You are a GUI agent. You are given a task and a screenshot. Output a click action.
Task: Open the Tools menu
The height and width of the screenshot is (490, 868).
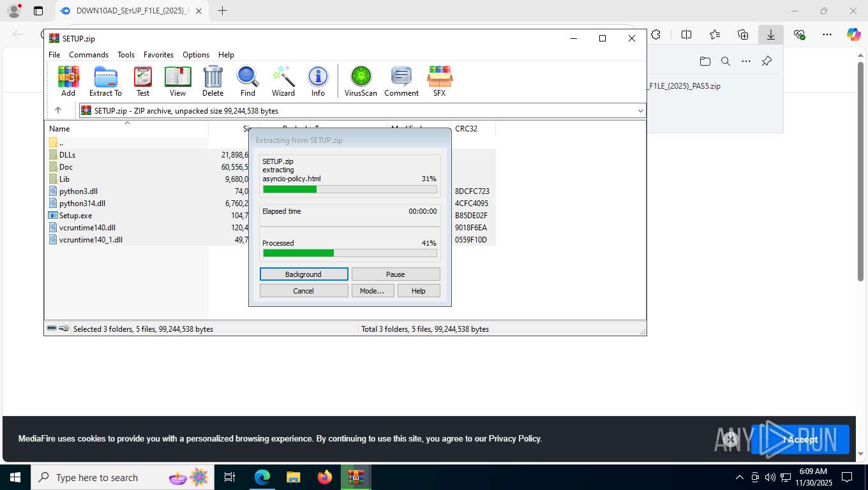[x=126, y=55]
